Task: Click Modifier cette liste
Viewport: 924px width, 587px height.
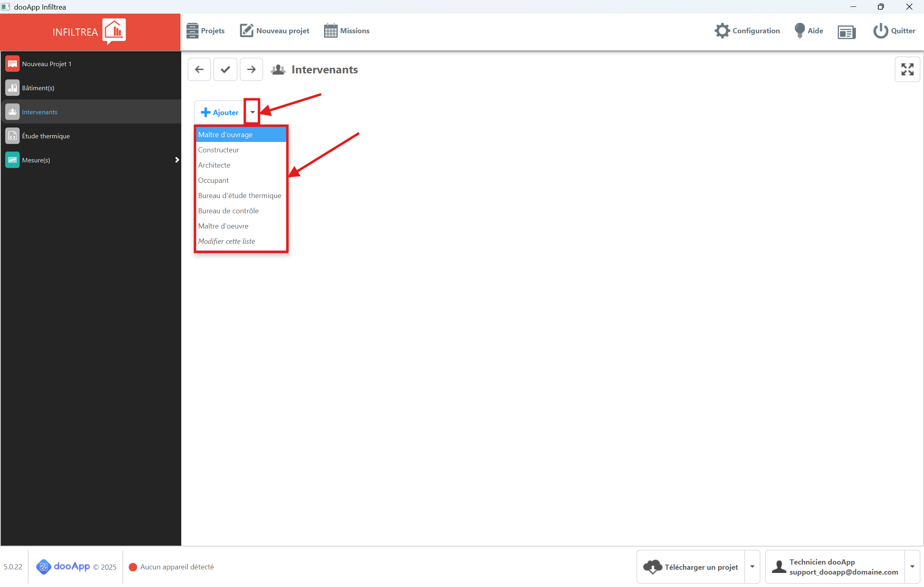Action: click(241, 241)
